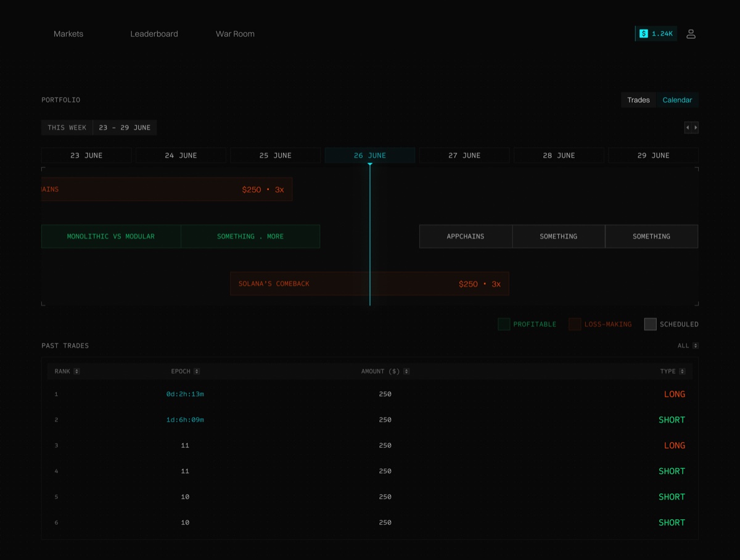The image size is (740, 560).
Task: Sort by Type column arrows
Action: (681, 371)
